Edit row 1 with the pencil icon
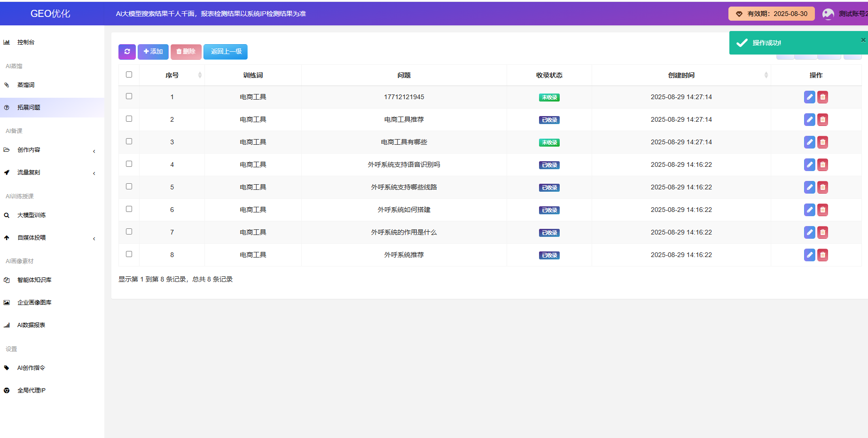This screenshot has width=868, height=438. click(x=809, y=97)
